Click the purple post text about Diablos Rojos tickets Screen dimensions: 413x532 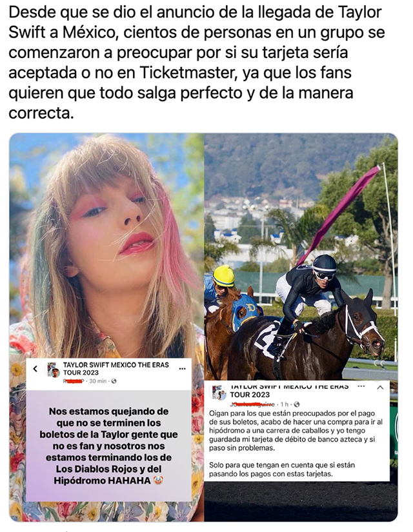[x=108, y=446]
